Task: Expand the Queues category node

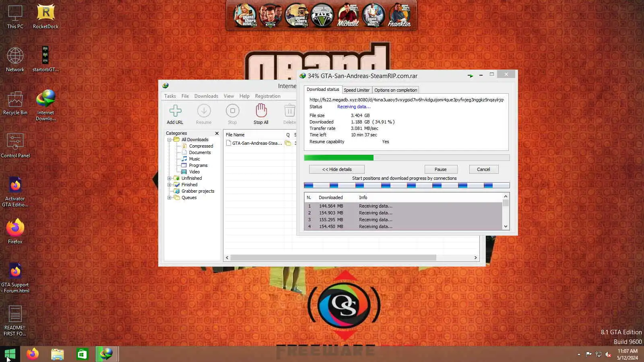Action: 169,197
